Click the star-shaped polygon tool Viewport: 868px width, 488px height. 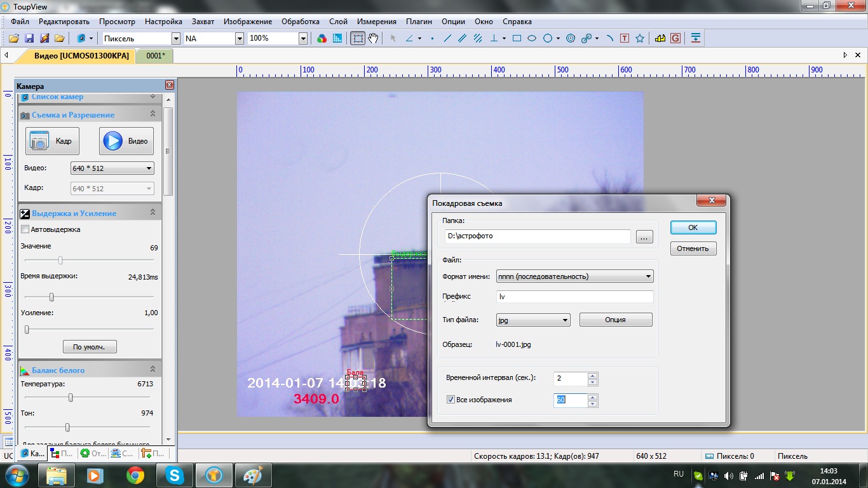[x=640, y=39]
